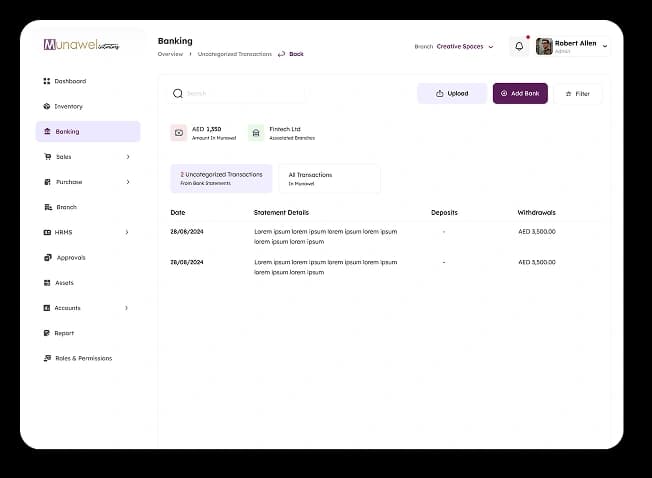Screen dimensions: 652x478
Task: Click the Roles & Permissions icon
Action: coord(47,358)
